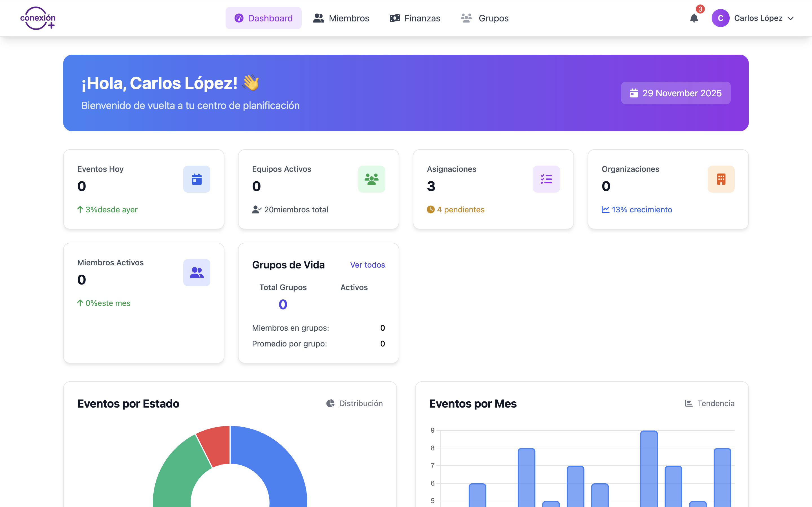Click the blue calendar icon in Eventos Hoy
This screenshot has height=507, width=812.
pyautogui.click(x=197, y=179)
